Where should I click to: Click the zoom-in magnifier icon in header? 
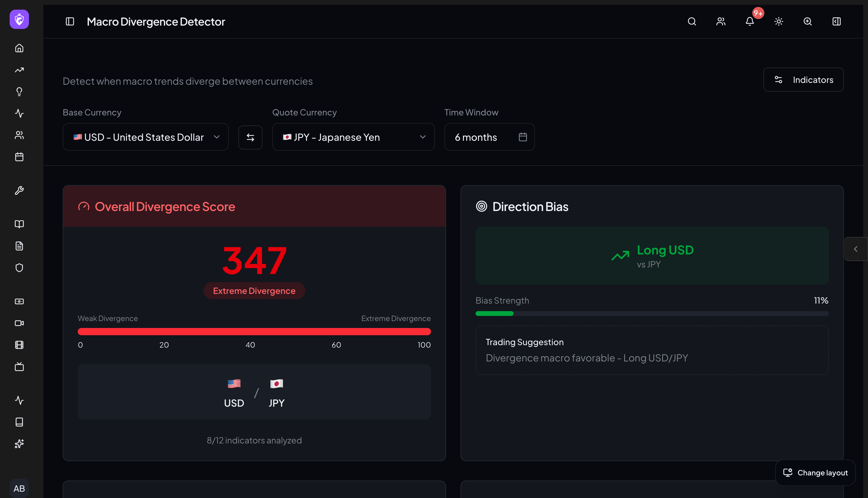(x=807, y=21)
